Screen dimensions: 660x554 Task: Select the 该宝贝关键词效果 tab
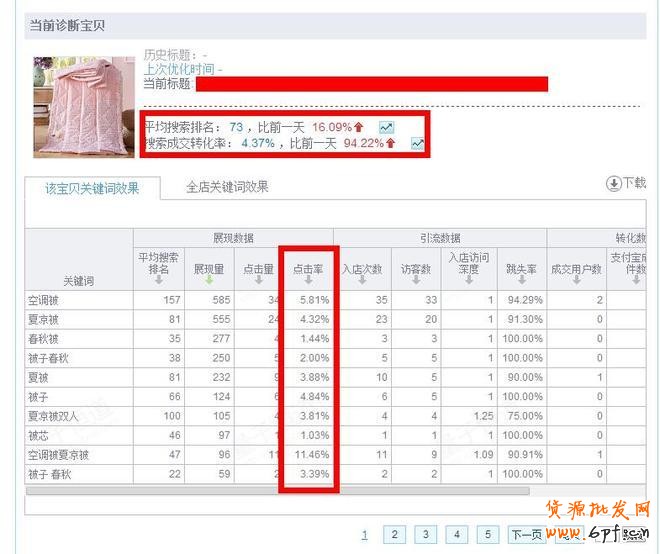[x=92, y=188]
